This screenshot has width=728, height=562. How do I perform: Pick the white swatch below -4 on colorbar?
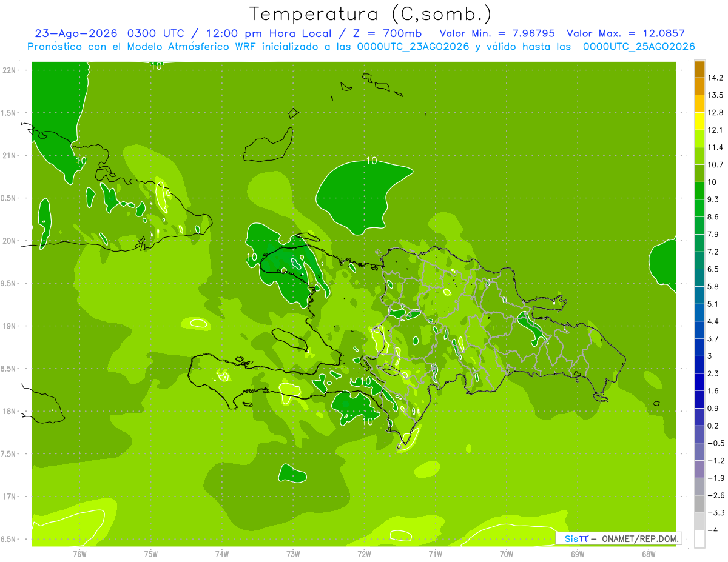(699, 539)
